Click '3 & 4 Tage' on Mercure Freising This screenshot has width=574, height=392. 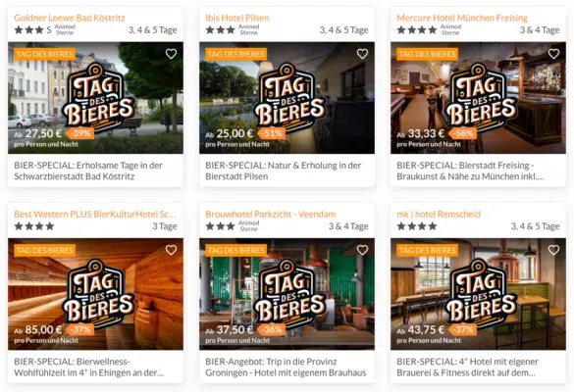[540, 30]
